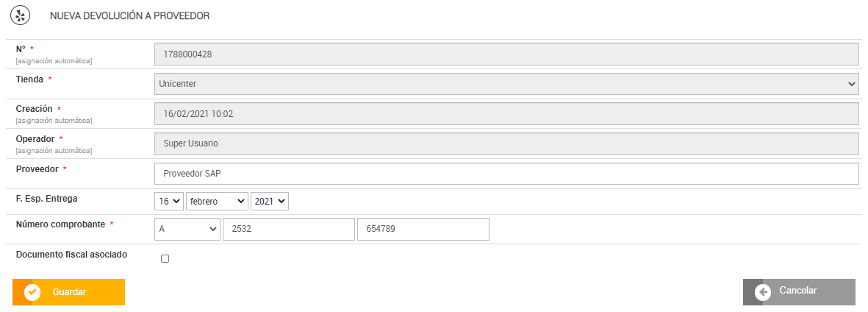Focus the comprobante field containing 654789
The height and width of the screenshot is (312, 868).
[423, 230]
